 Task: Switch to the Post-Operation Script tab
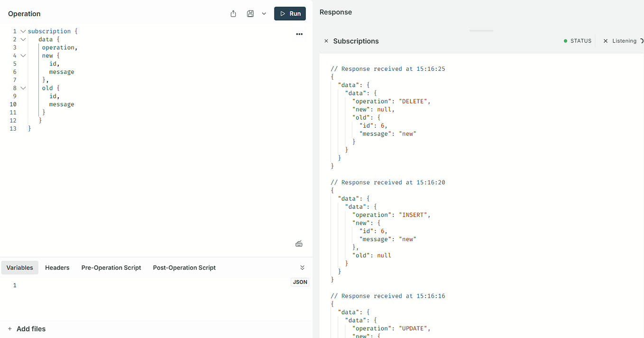(x=184, y=267)
